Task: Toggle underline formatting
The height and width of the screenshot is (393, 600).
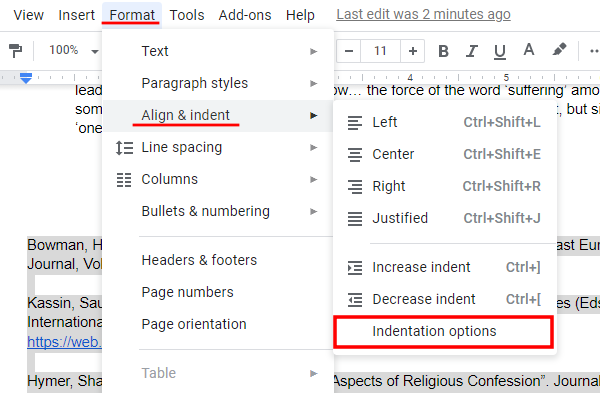Action: [x=500, y=51]
